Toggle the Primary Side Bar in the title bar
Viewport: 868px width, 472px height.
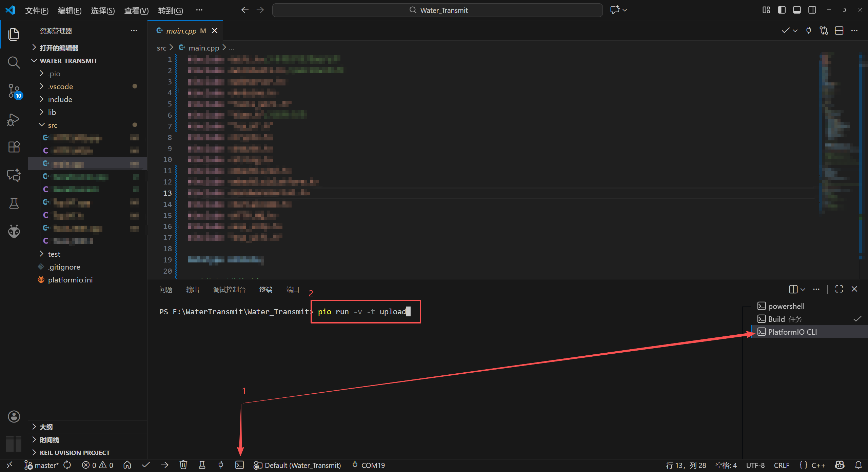point(782,10)
